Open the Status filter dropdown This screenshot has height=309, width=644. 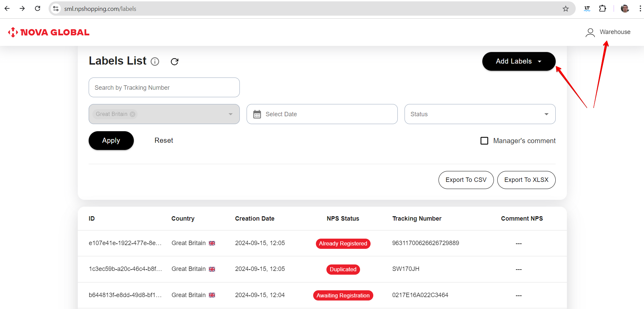click(x=480, y=114)
